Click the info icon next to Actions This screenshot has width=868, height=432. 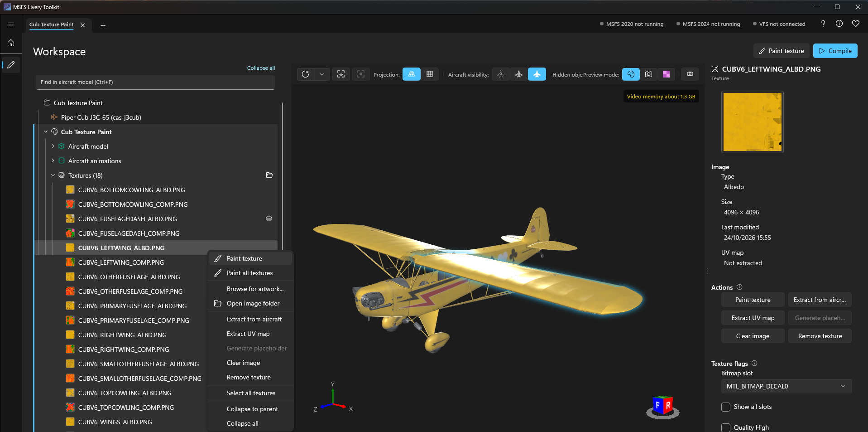coord(740,287)
